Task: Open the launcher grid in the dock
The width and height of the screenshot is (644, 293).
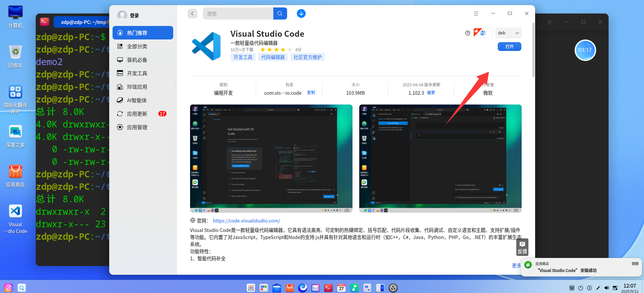Action: click(251, 288)
